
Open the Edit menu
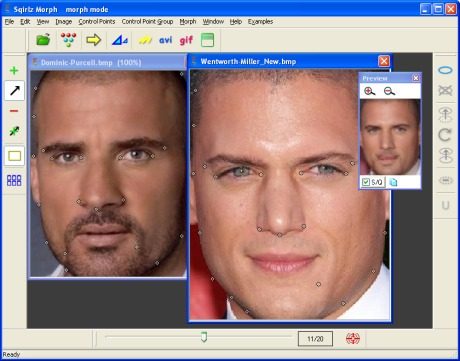(25, 22)
